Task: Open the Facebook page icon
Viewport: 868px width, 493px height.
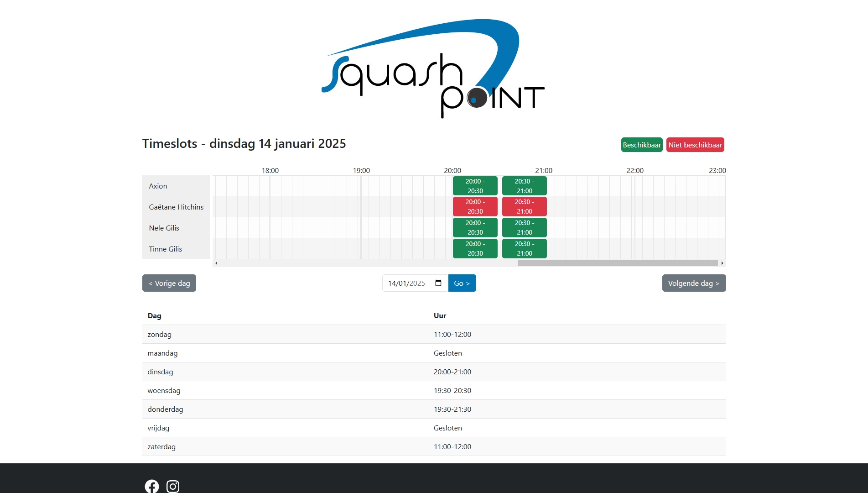Action: [x=152, y=486]
